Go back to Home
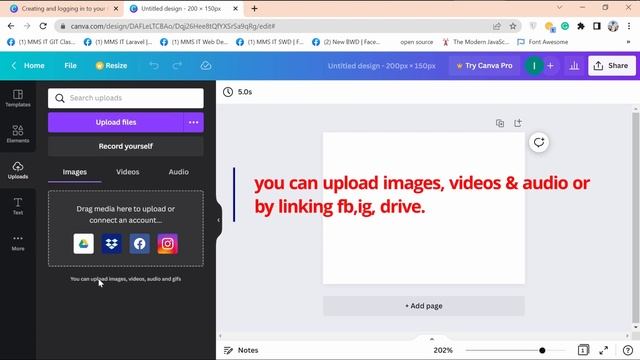This screenshot has width=640, height=360. coord(28,65)
